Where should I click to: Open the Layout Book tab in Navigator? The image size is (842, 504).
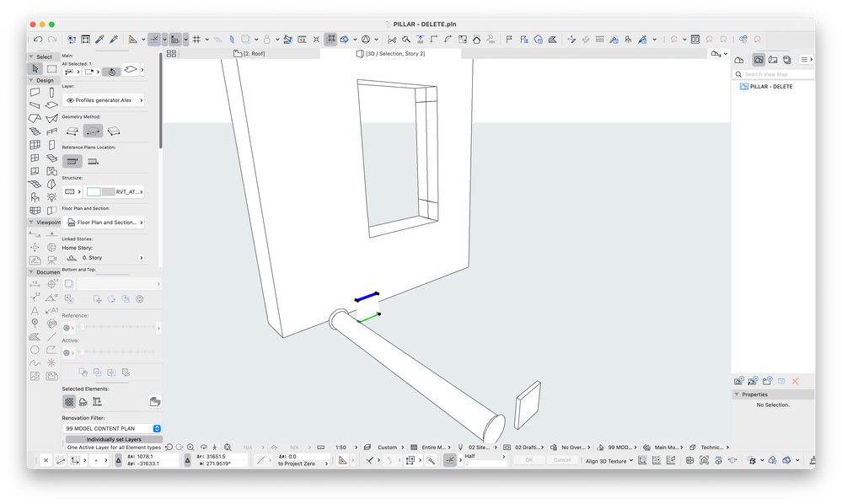(773, 60)
